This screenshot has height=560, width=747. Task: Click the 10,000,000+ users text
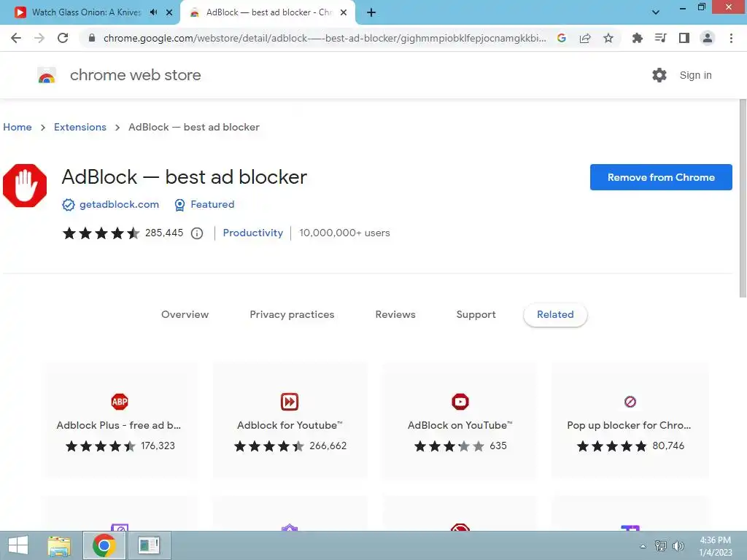[344, 233]
